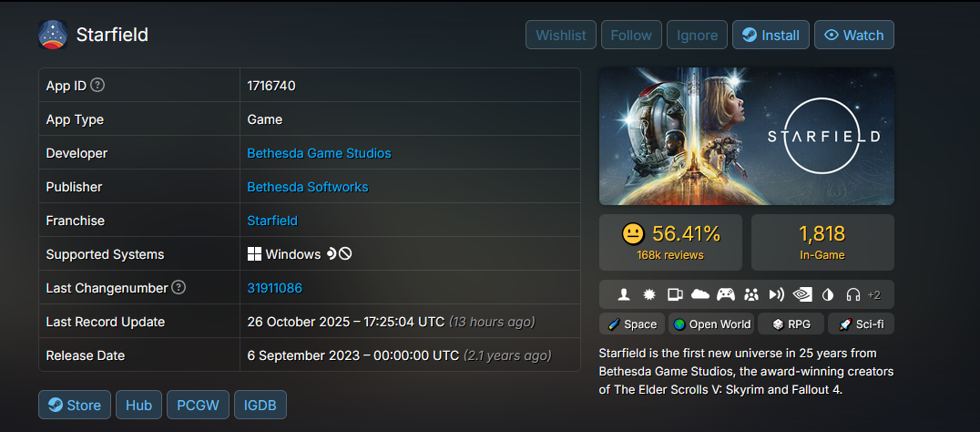This screenshot has width=980, height=432.
Task: Open changenumber 31911086 link
Action: pos(275,288)
